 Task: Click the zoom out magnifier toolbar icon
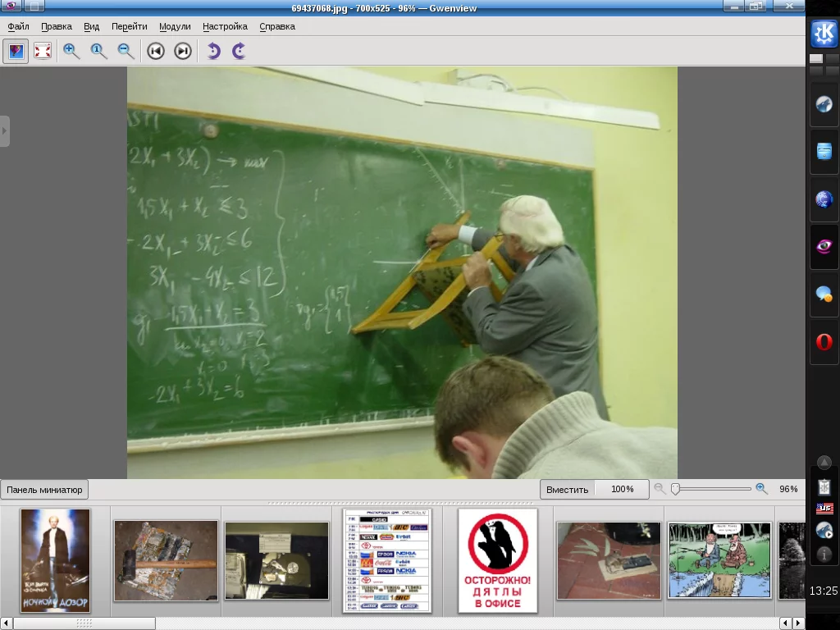coord(126,51)
